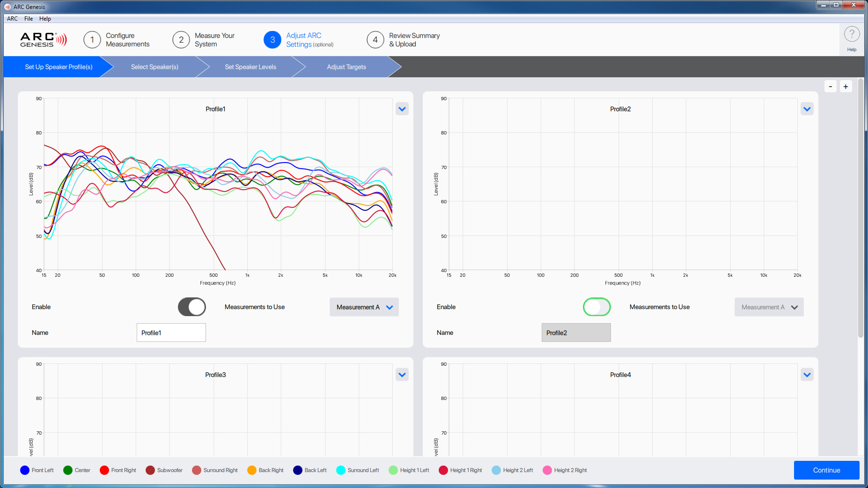
Task: Click Front Right red legend swatch
Action: (x=104, y=470)
